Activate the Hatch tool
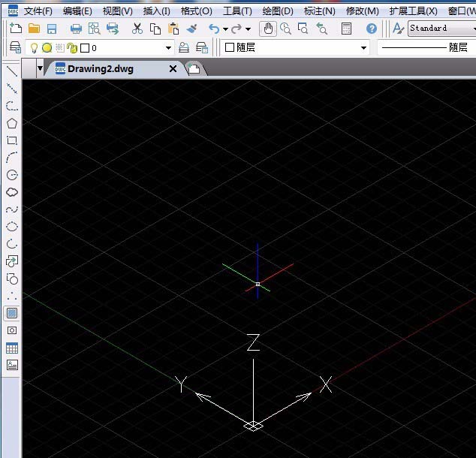Viewport: 476px width, 458px height. (12, 313)
